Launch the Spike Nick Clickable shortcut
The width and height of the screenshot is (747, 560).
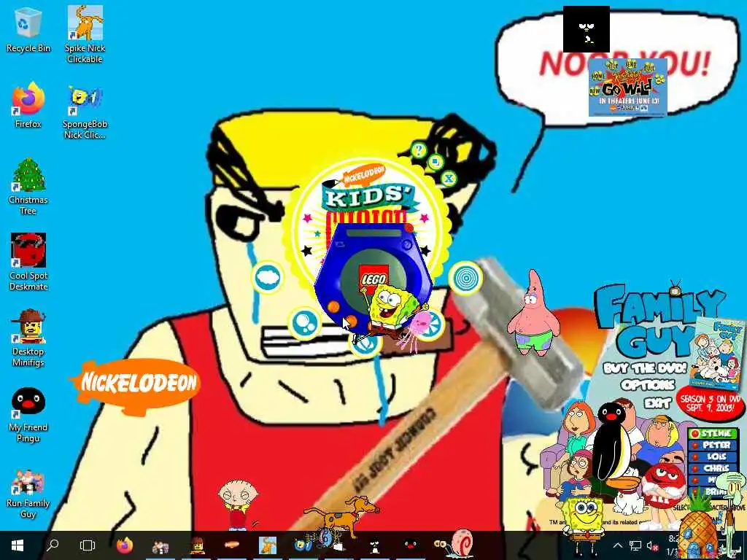[x=85, y=34]
